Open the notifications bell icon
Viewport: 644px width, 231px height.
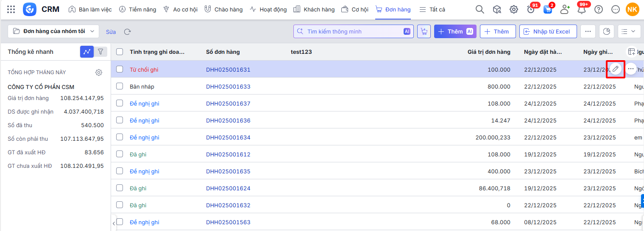pos(581,9)
